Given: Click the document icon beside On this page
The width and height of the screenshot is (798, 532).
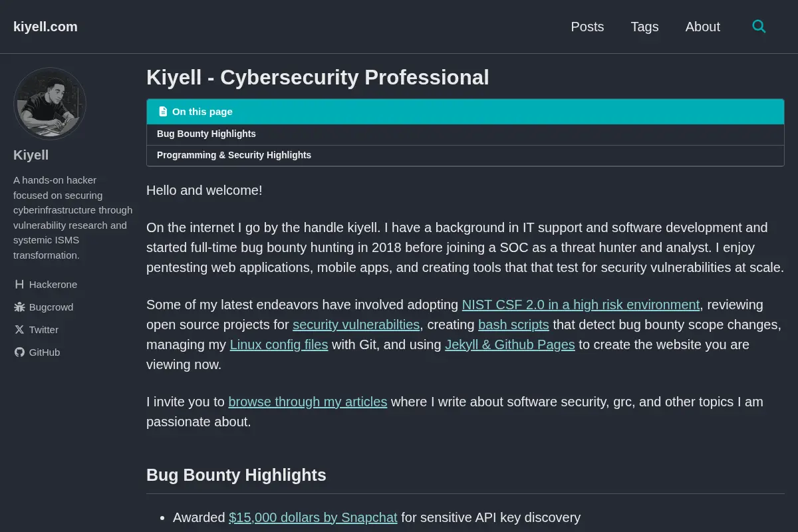Looking at the screenshot, I should tap(163, 112).
